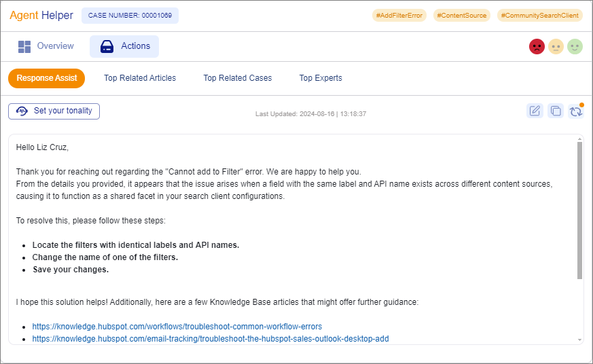Screen dimensions: 593x364
Task: Select the yellow neutral face sentiment icon
Action: pyautogui.click(x=556, y=47)
